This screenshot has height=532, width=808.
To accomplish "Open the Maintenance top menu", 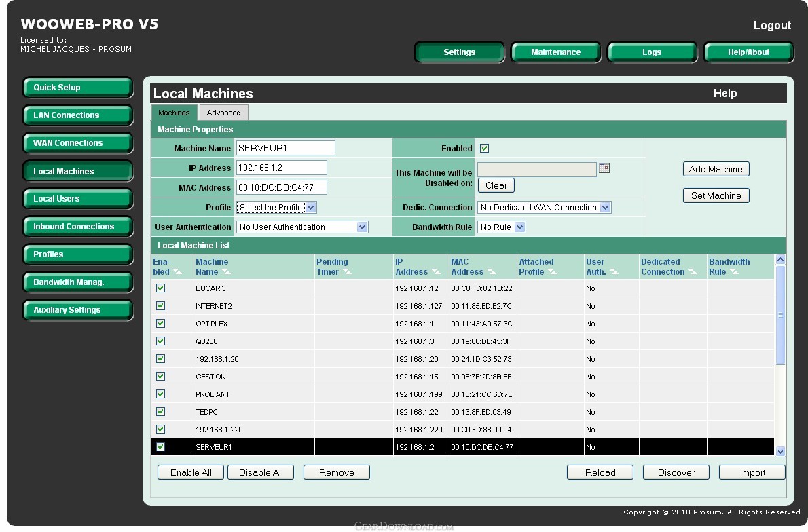I will coord(555,52).
